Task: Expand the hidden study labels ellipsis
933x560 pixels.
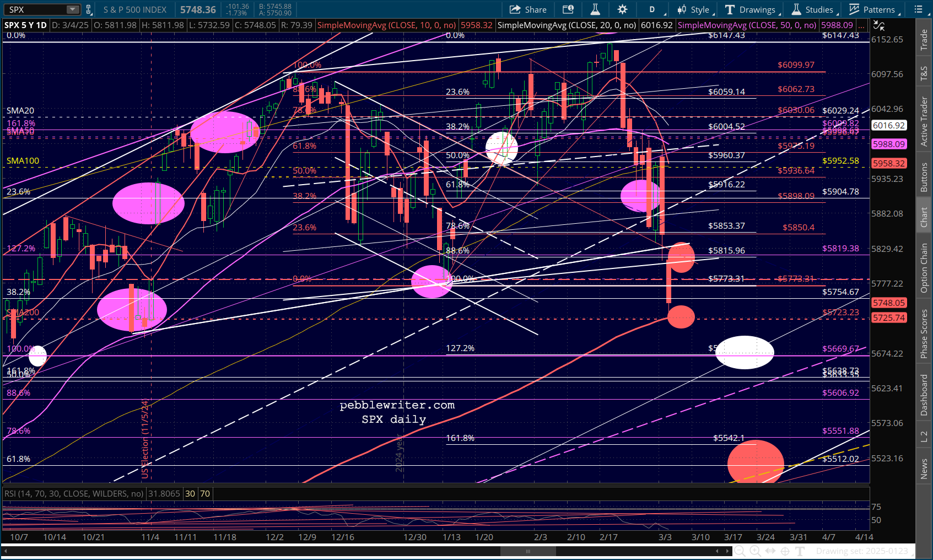Action: tap(862, 25)
